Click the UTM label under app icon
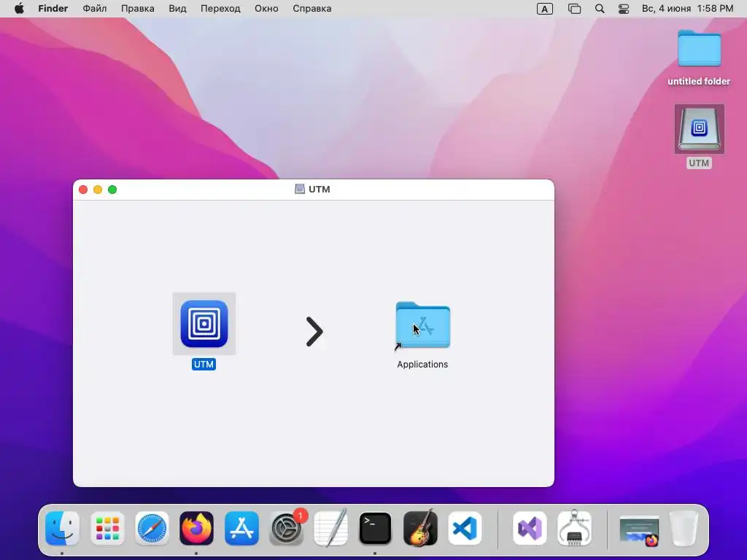The height and width of the screenshot is (560, 747). pyautogui.click(x=204, y=365)
